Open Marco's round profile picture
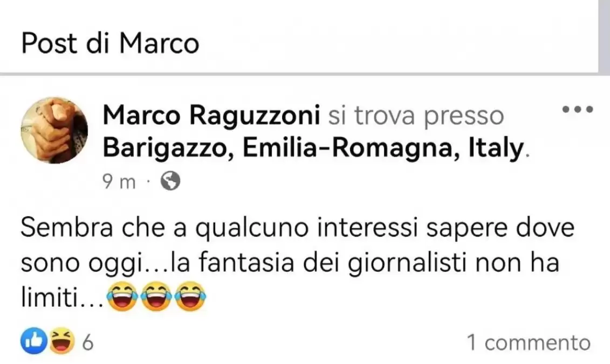The width and height of the screenshot is (610, 364). [54, 131]
